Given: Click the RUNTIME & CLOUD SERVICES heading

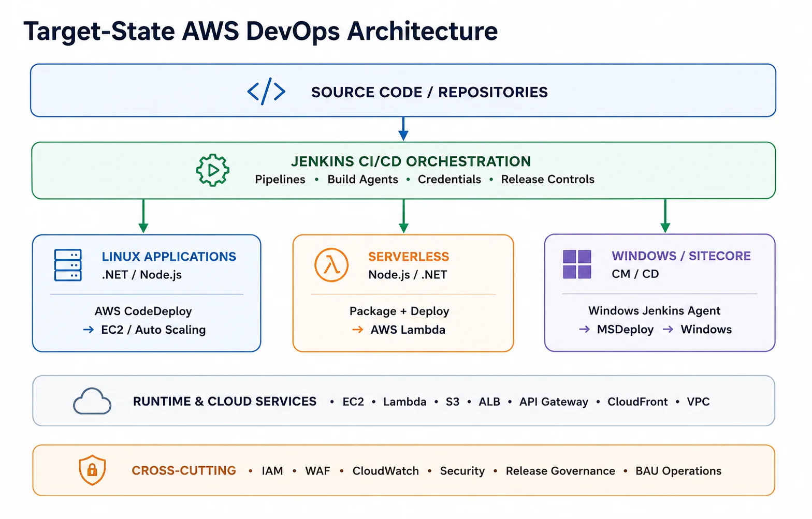Looking at the screenshot, I should point(225,402).
